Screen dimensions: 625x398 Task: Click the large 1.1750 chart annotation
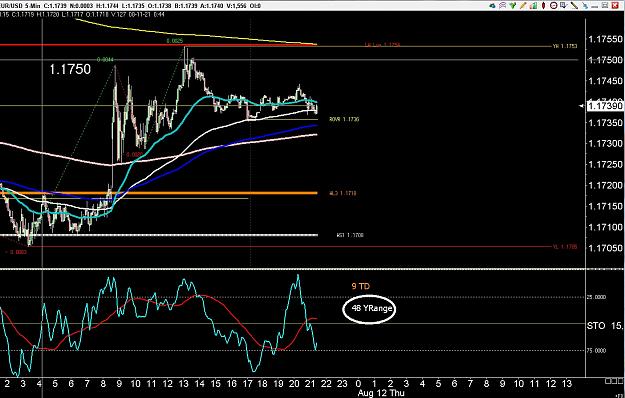tap(70, 69)
